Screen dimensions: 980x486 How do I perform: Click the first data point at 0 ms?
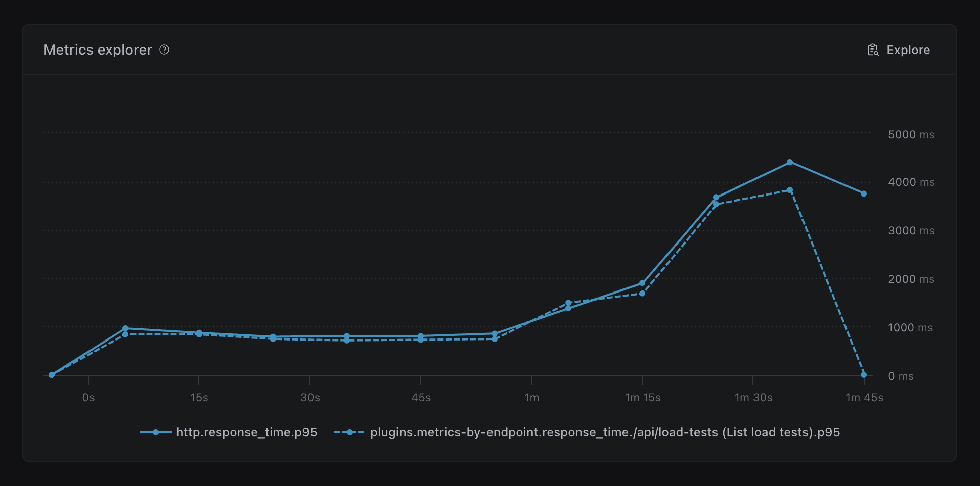tap(51, 375)
